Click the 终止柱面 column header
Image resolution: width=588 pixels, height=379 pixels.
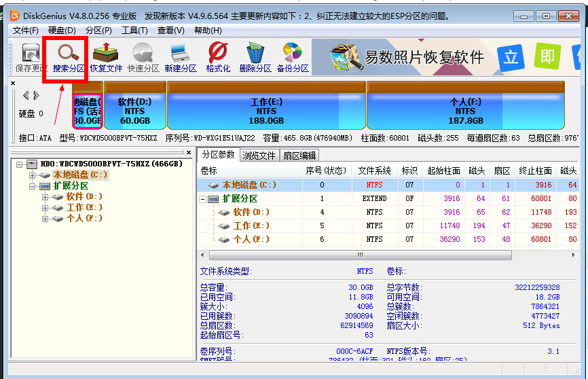536,170
